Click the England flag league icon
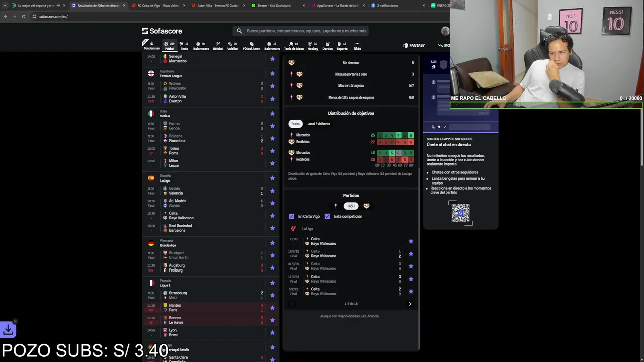644x362 pixels. click(x=151, y=73)
